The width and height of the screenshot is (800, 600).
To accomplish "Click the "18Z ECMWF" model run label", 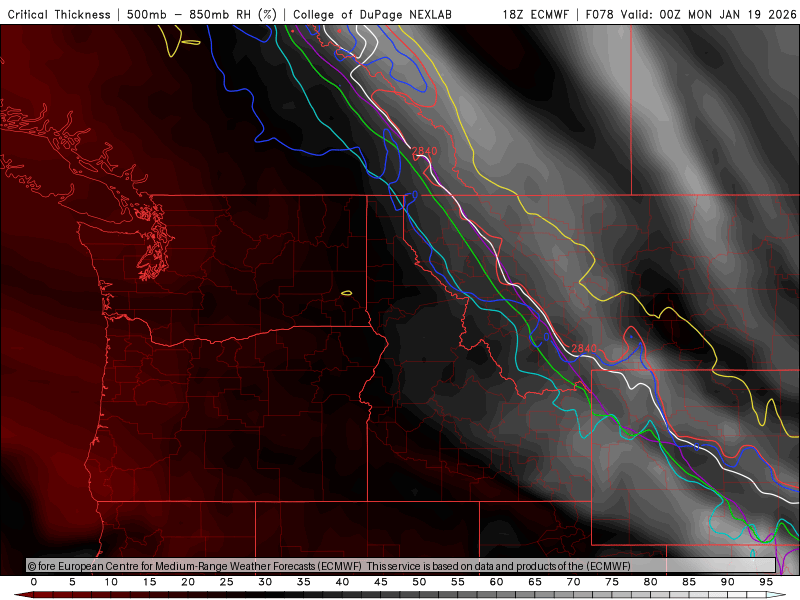I will (x=535, y=15).
